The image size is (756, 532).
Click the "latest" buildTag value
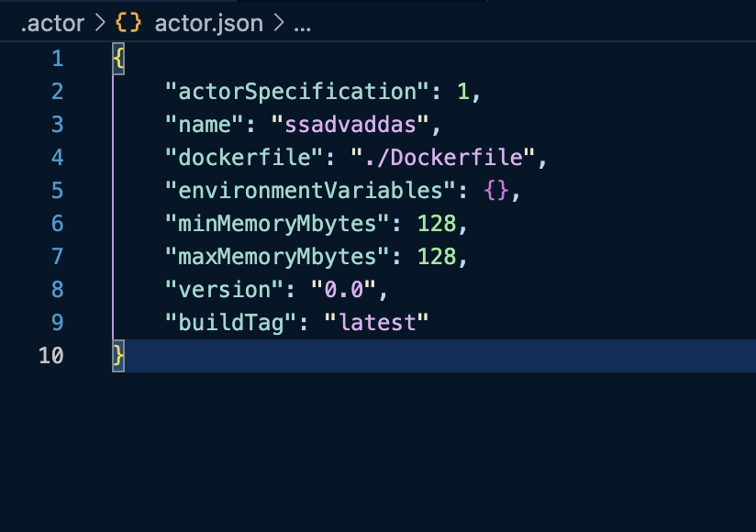pos(376,322)
